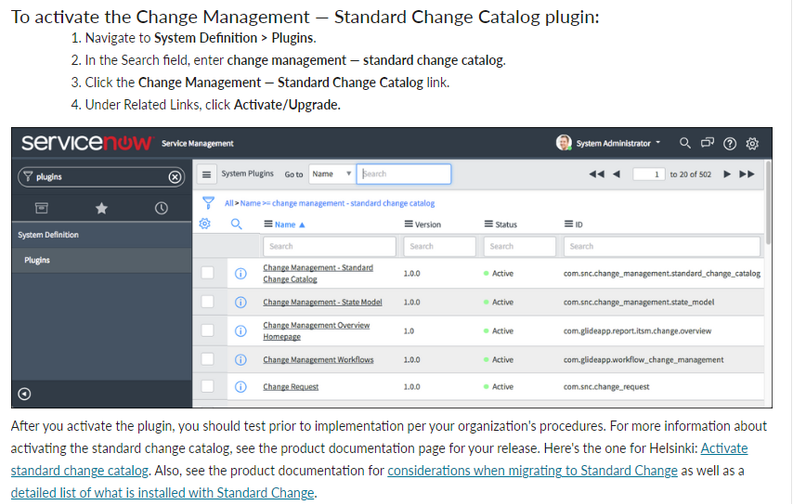Click the com.snc.change_management.state_model ID cell
The height and width of the screenshot is (504, 793).
pos(639,302)
